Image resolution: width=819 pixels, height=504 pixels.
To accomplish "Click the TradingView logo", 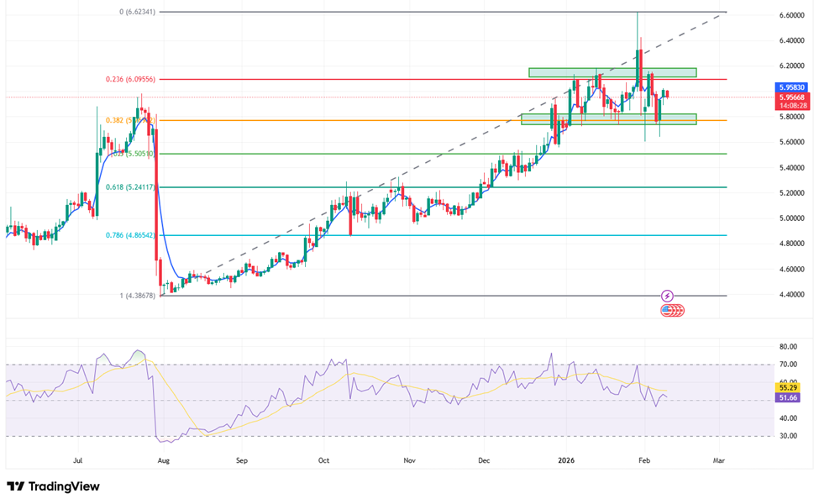I will tap(53, 486).
